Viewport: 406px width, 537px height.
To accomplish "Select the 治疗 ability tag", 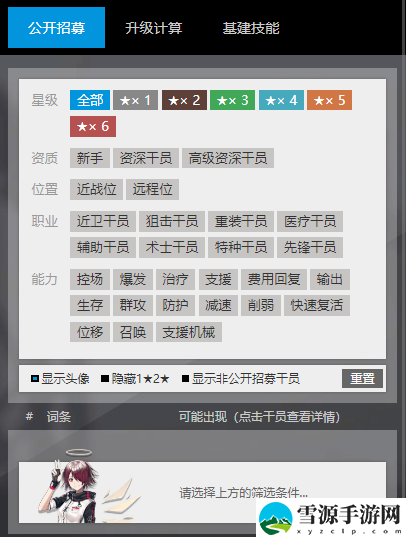I will coord(175,279).
